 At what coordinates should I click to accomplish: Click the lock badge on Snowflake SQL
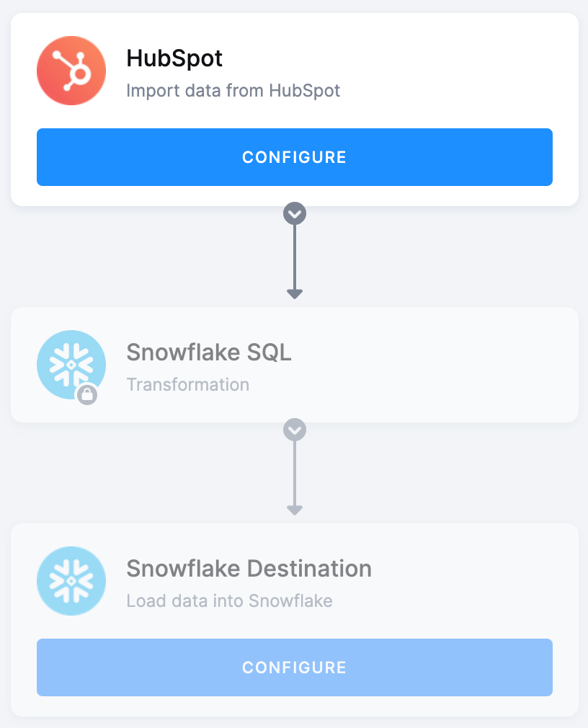click(x=86, y=393)
